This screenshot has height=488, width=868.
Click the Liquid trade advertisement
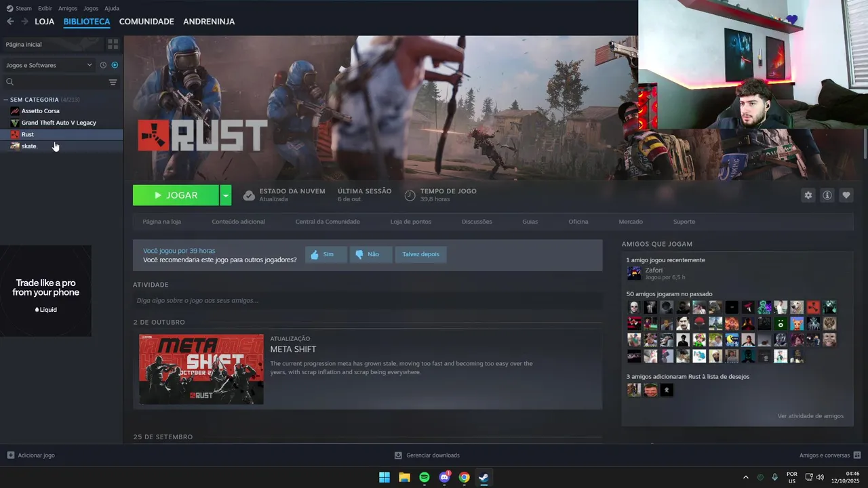[x=45, y=291]
